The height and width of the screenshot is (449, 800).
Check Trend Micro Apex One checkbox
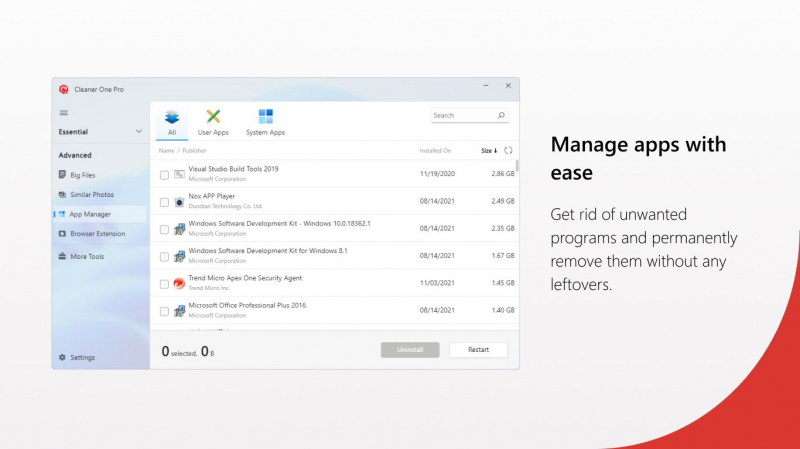(x=164, y=284)
